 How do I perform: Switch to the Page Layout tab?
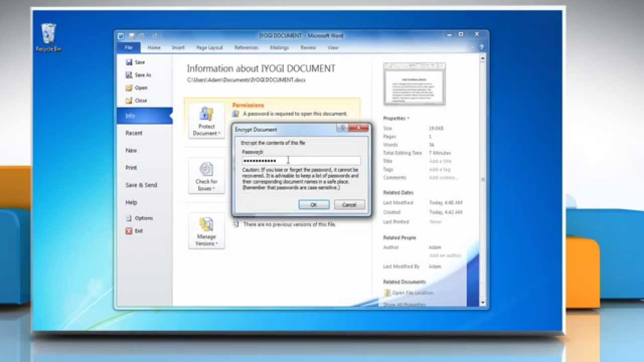(x=209, y=47)
